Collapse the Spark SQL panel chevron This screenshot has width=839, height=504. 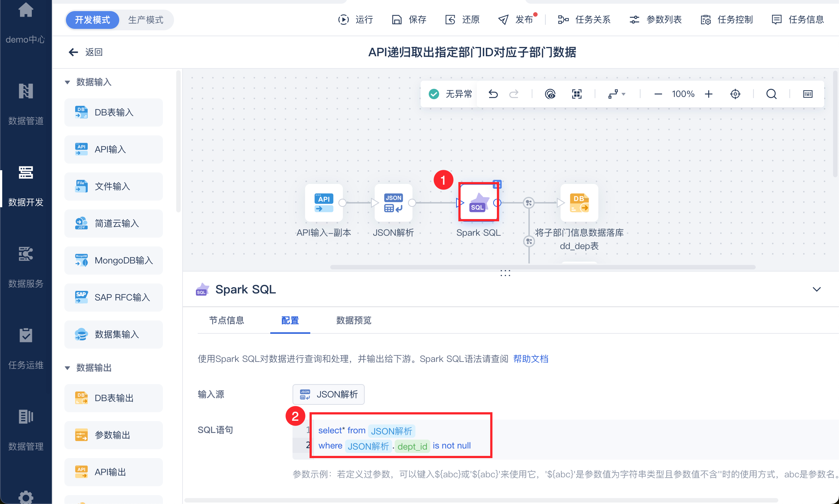point(816,289)
